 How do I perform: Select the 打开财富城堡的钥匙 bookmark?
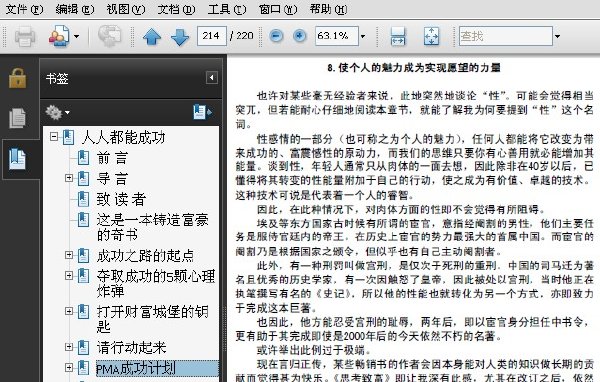153,319
